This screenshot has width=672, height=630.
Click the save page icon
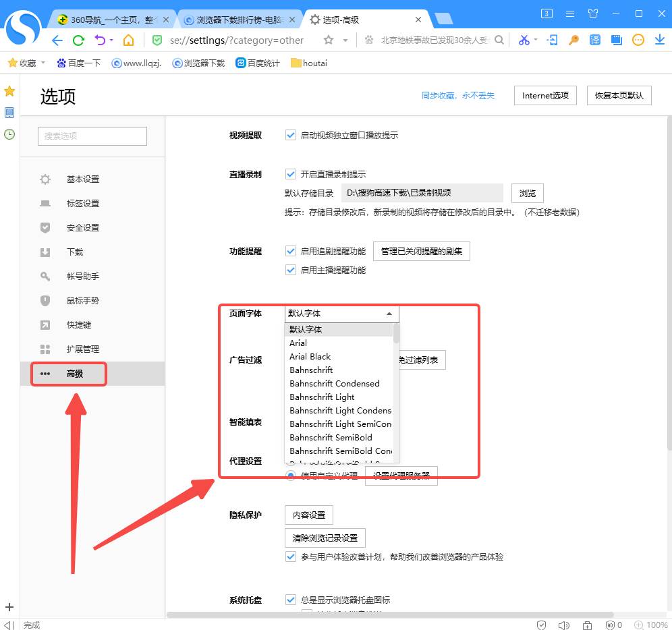(x=616, y=40)
